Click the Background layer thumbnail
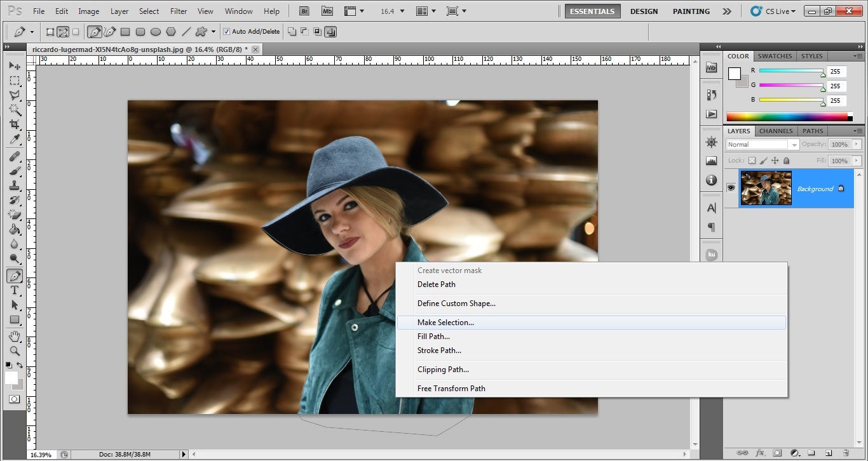This screenshot has height=461, width=868. click(x=766, y=188)
